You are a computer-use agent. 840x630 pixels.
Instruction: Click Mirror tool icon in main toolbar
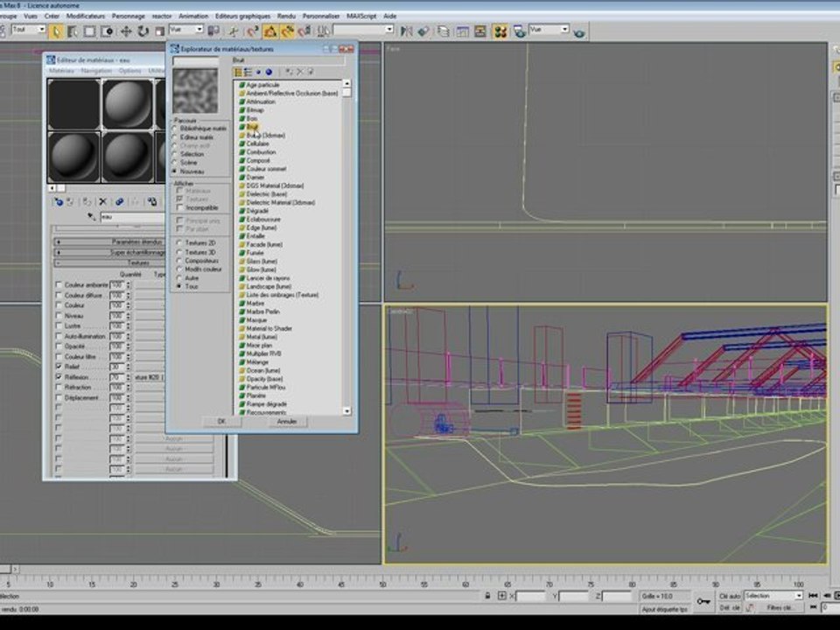(x=405, y=31)
